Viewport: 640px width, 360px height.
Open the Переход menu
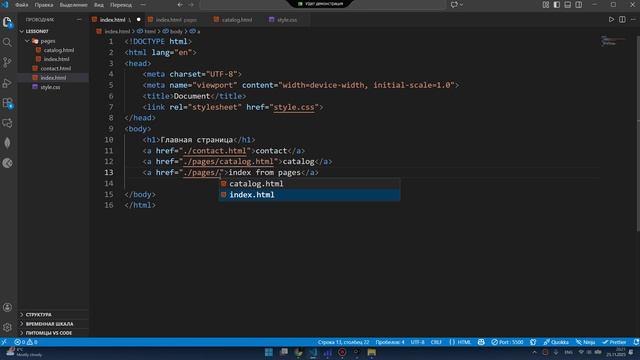[x=121, y=5]
